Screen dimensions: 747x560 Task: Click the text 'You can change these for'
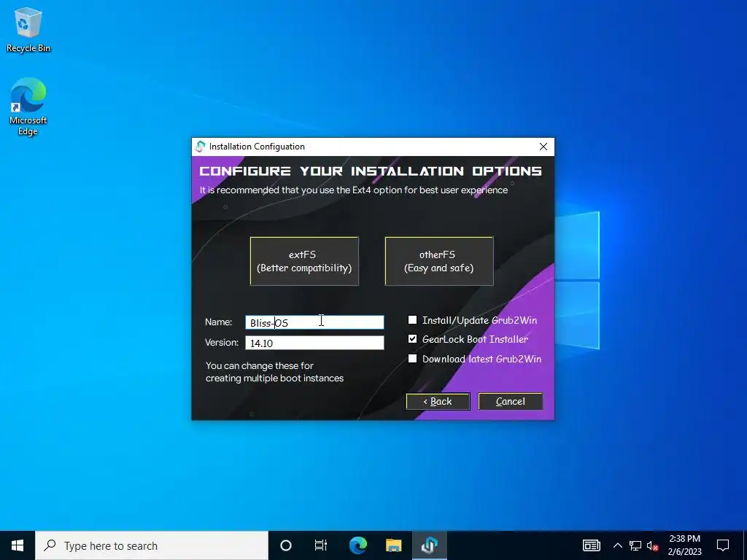tap(260, 366)
